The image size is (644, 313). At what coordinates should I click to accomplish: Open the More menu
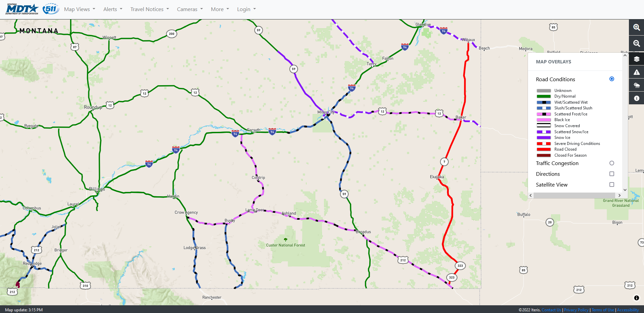(x=220, y=9)
